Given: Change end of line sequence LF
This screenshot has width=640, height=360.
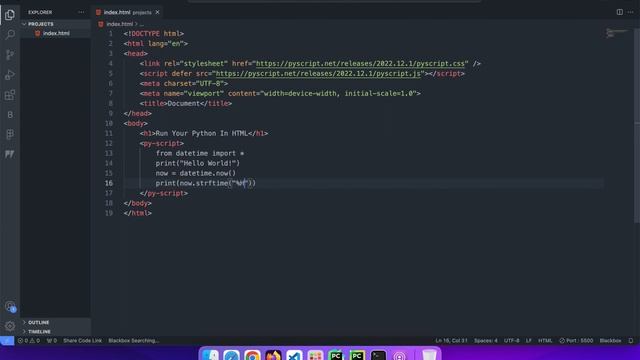Looking at the screenshot, I should coord(529,340).
